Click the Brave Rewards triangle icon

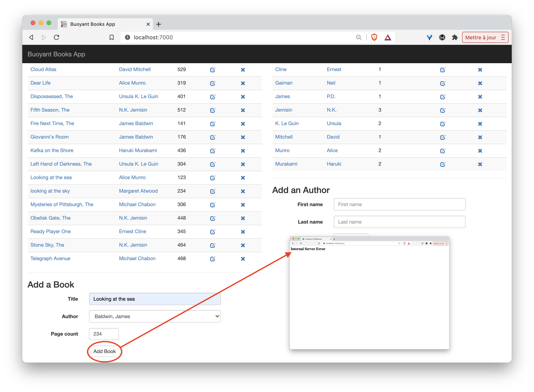tap(387, 37)
